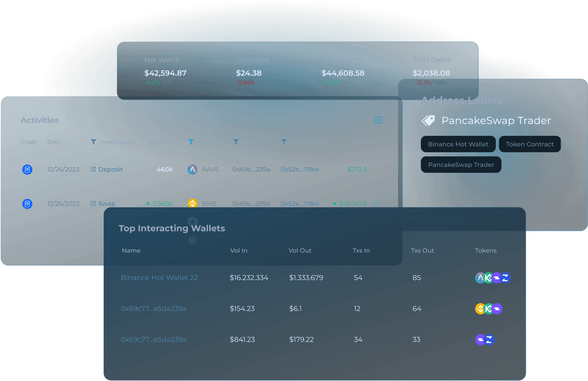The height and width of the screenshot is (381, 588).
Task: Click the BNB token icon in Swap row
Action: tap(192, 203)
